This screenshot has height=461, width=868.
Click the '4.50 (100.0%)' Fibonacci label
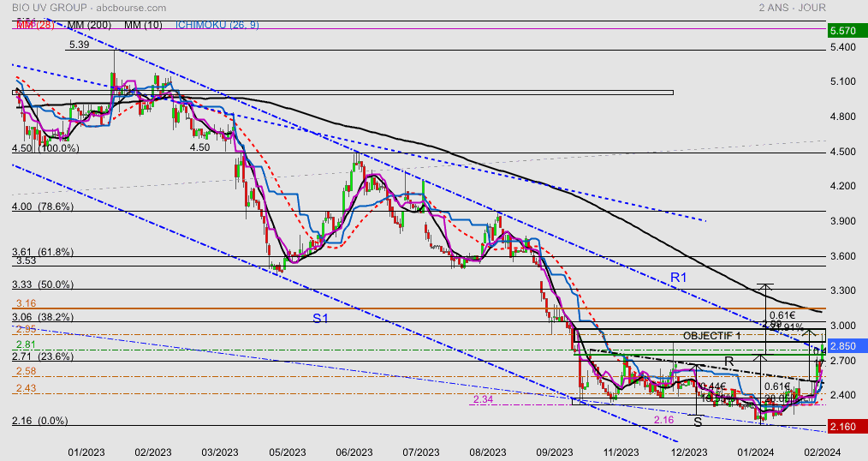coord(45,148)
